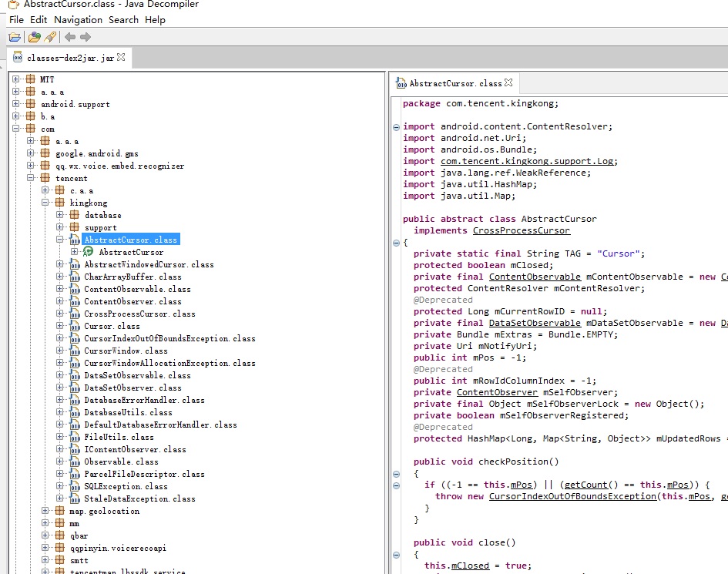Collapse the if statement fold marker

click(396, 485)
